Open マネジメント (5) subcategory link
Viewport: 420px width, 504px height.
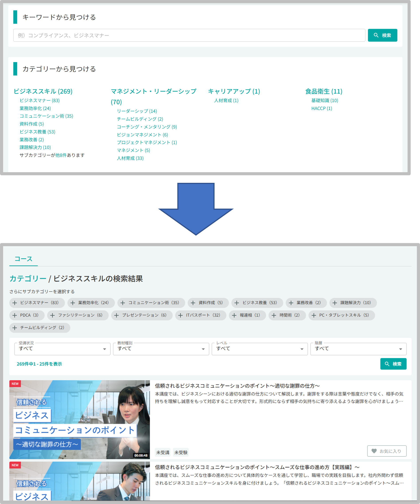click(x=134, y=151)
